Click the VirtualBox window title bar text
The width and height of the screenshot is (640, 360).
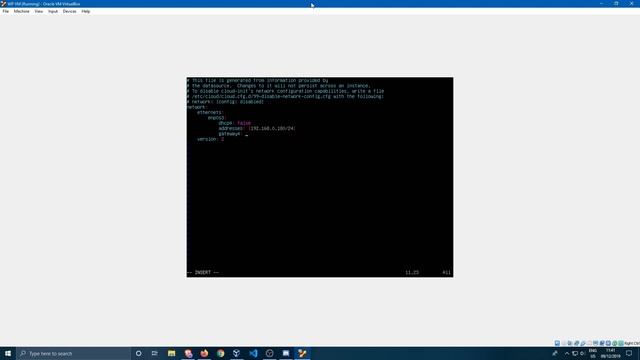point(44,4)
